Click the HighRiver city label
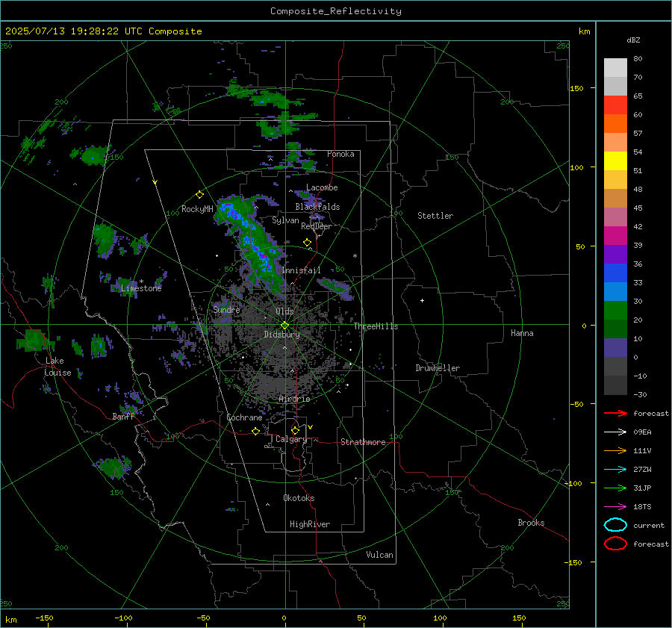 tap(310, 524)
